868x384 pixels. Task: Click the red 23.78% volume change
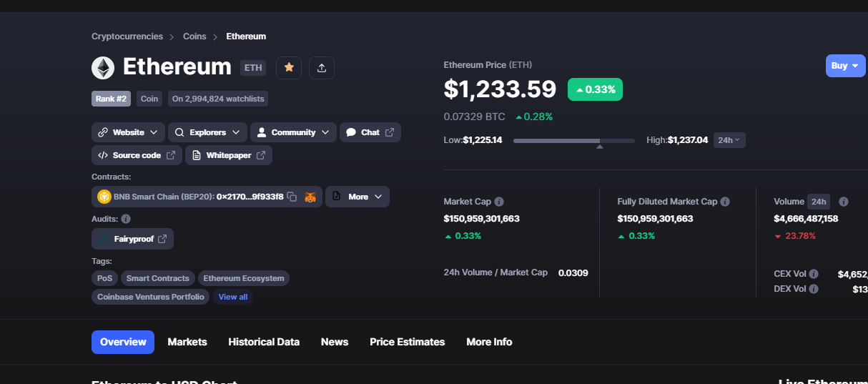795,236
